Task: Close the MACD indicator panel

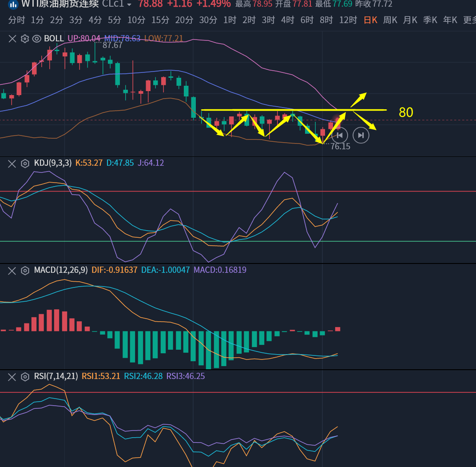Action: pos(12,270)
